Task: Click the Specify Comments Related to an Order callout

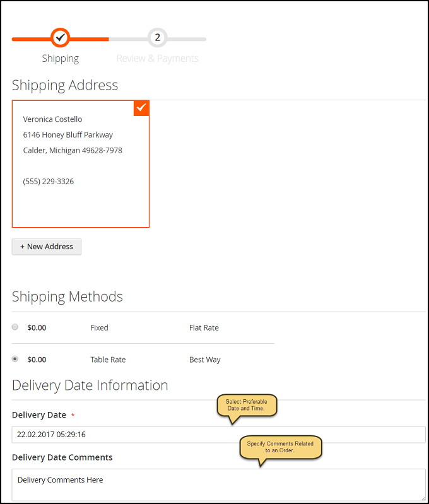Action: [x=280, y=447]
